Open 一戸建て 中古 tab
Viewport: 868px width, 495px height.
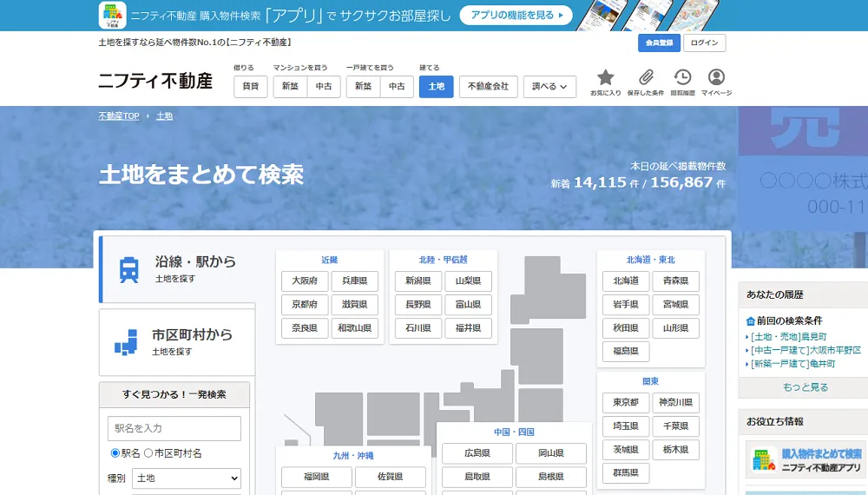tap(397, 86)
